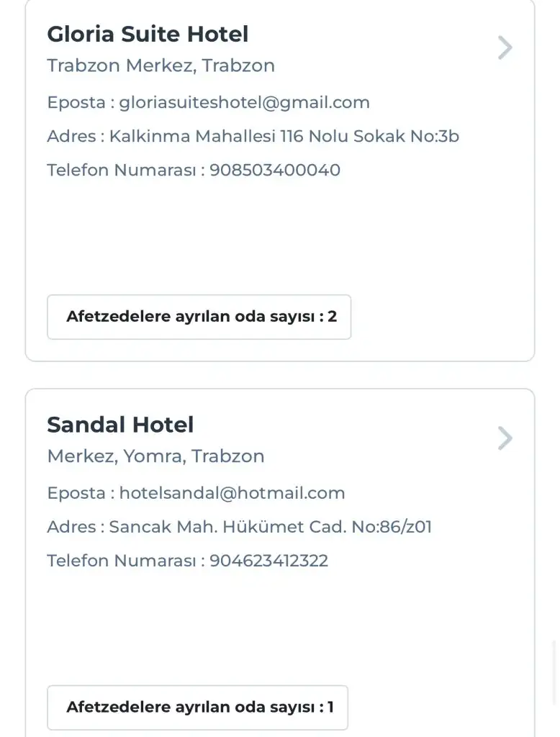The width and height of the screenshot is (560, 737).
Task: Select the Sancak Mah. Hükümet Cad. address
Action: tap(270, 527)
